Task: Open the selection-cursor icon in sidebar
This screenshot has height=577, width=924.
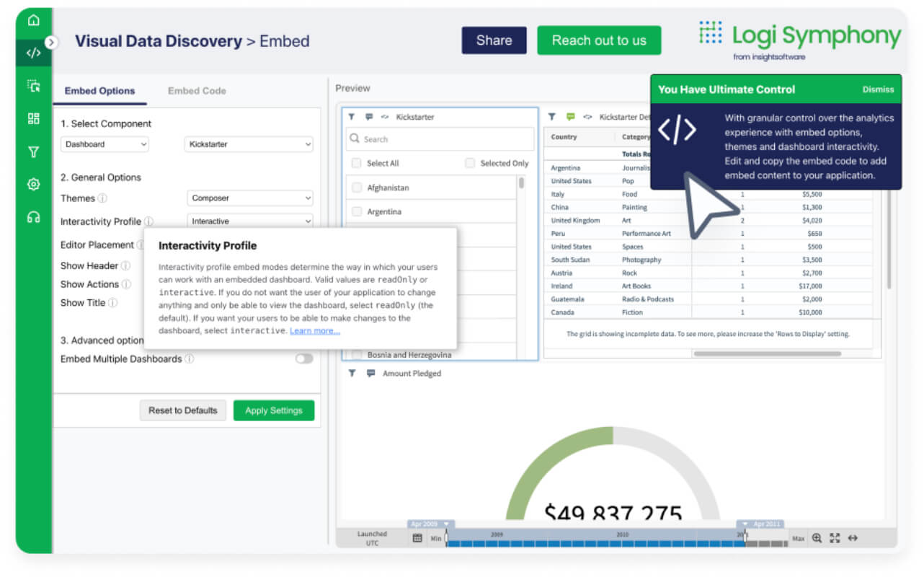Action: (x=33, y=86)
